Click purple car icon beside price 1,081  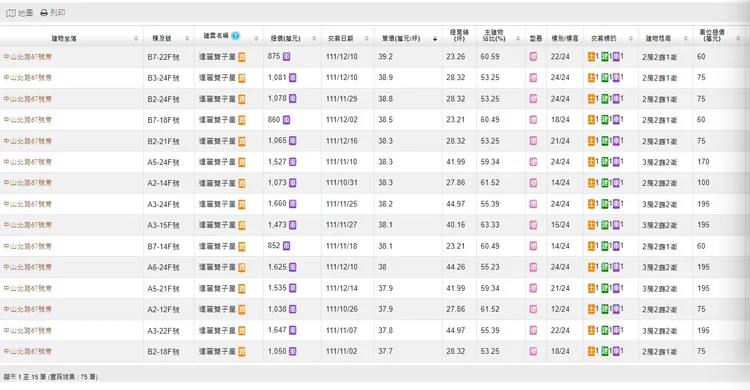(x=293, y=78)
